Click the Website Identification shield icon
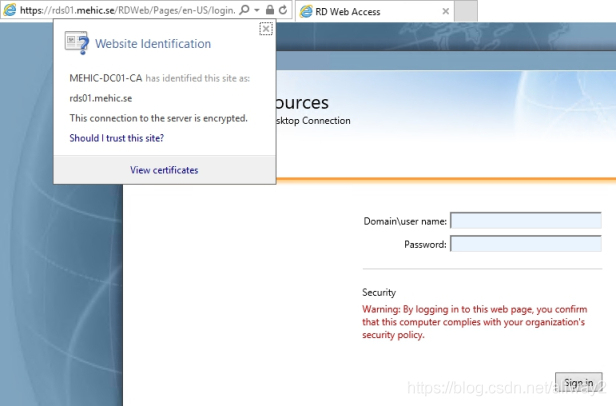This screenshot has height=406, width=616. click(x=76, y=43)
